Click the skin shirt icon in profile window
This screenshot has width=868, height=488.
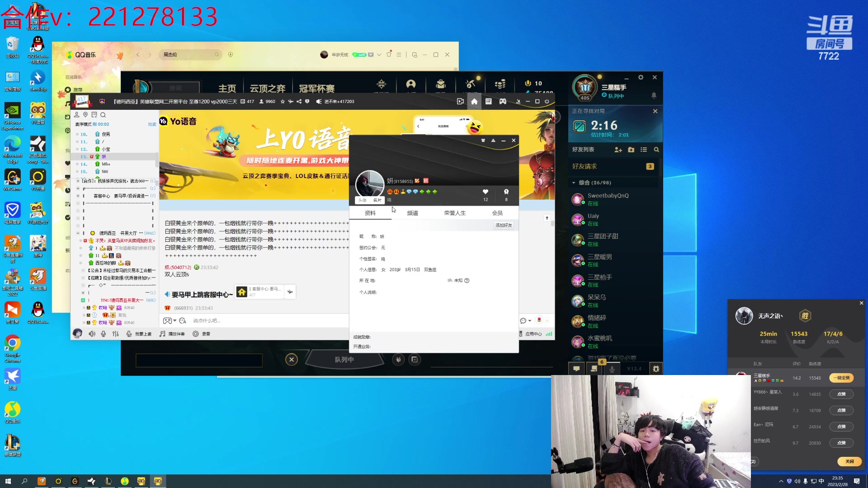tap(483, 141)
